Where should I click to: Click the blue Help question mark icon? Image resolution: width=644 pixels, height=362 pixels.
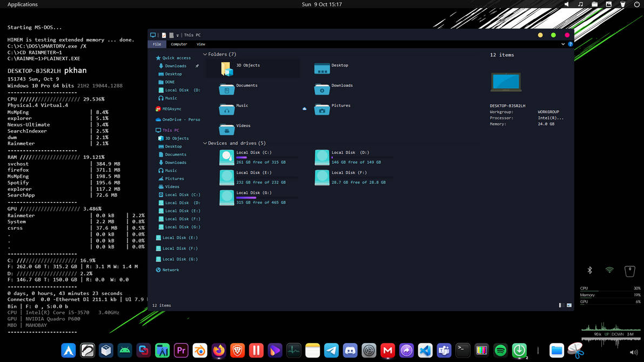pyautogui.click(x=570, y=44)
